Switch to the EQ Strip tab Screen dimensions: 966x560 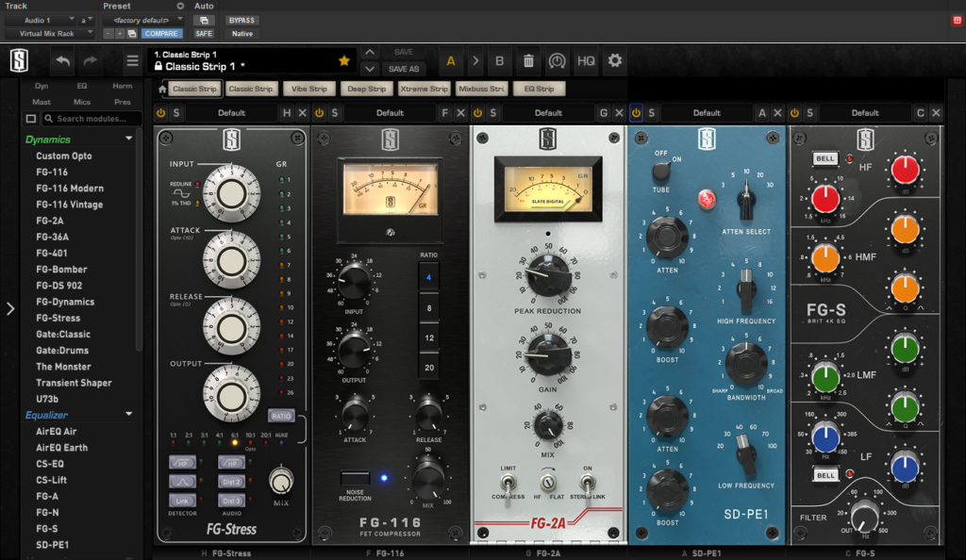point(539,90)
